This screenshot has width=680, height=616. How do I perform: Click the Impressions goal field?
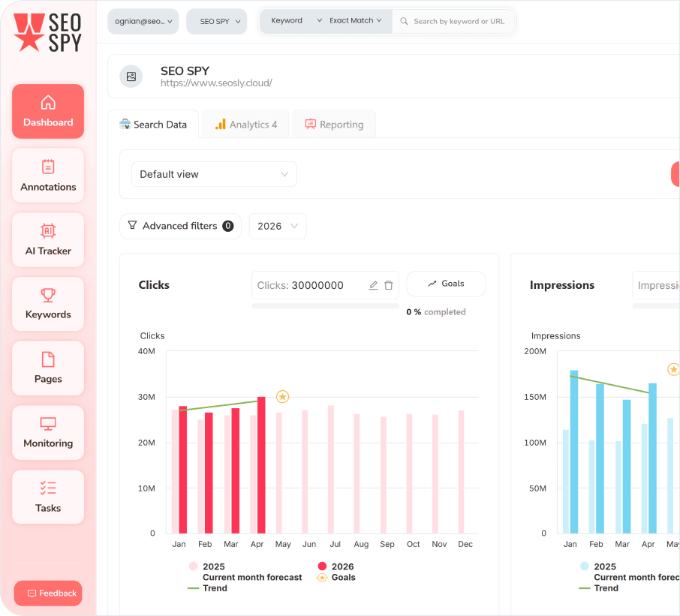(x=656, y=285)
